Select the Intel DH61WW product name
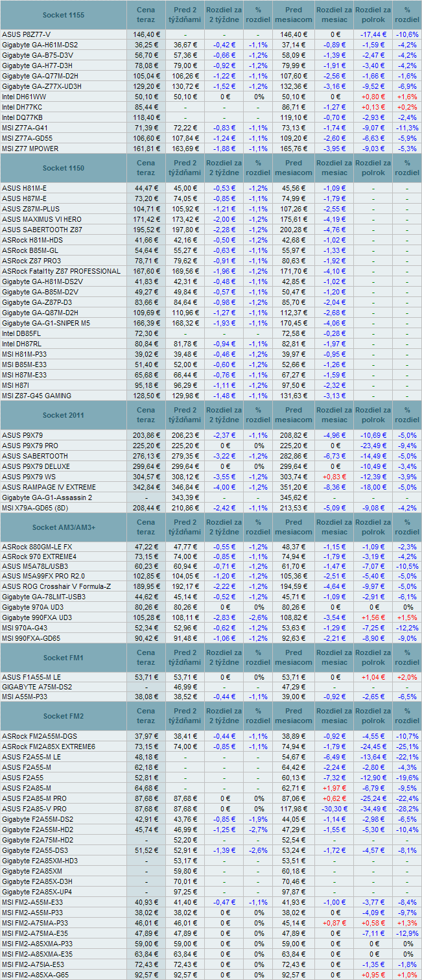 (x=23, y=97)
